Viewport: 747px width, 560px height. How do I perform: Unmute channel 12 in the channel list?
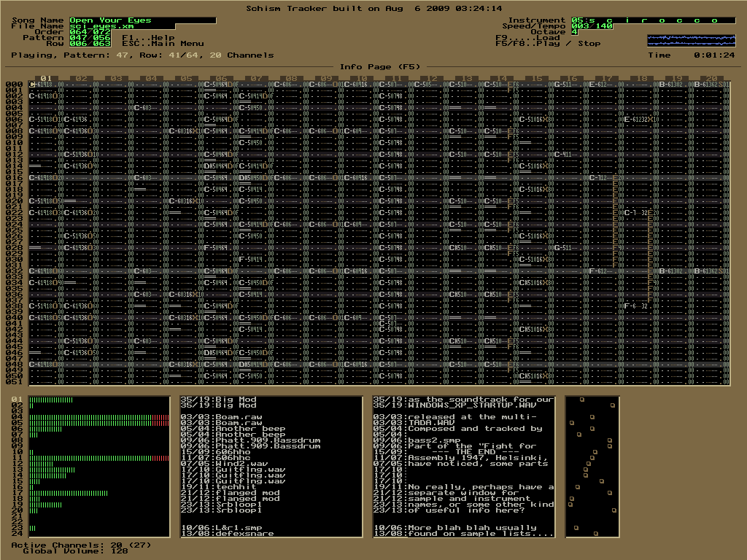click(x=18, y=462)
